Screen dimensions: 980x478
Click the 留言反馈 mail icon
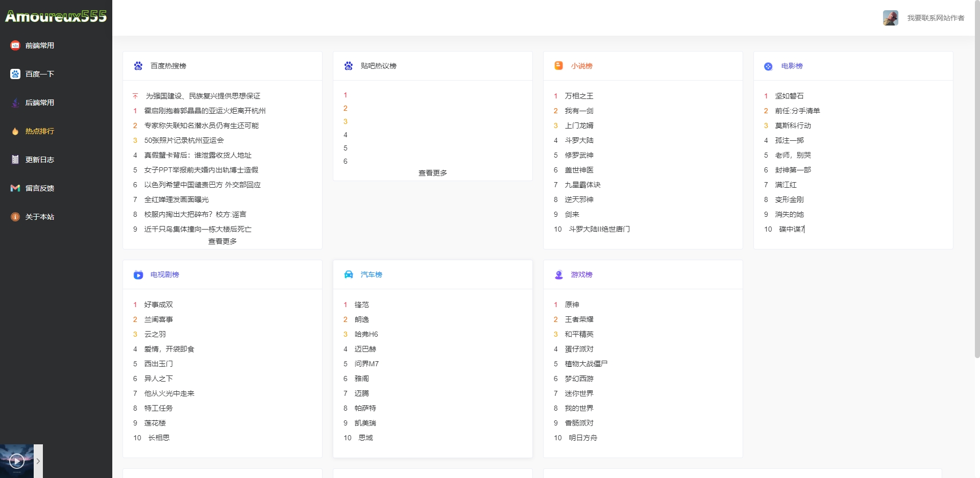15,188
